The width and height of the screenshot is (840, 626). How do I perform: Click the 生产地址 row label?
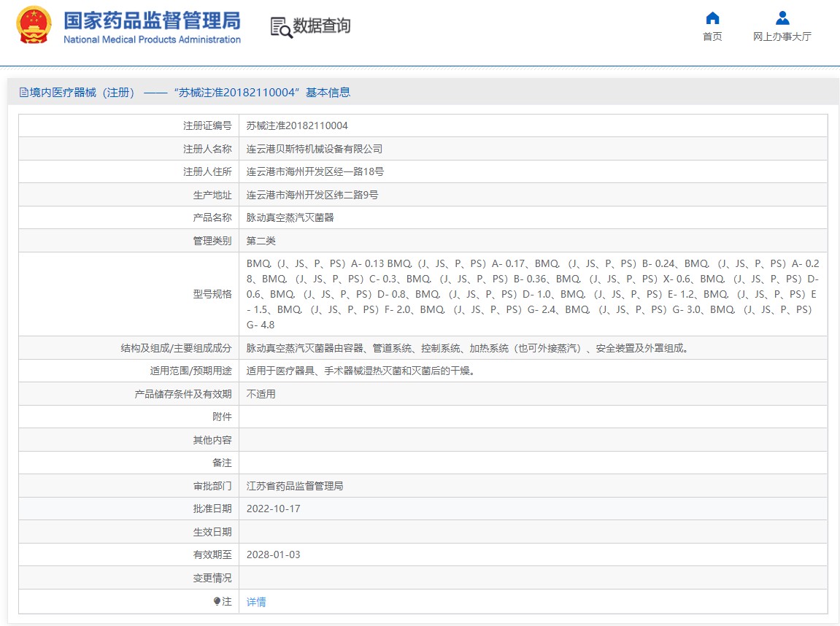point(212,195)
